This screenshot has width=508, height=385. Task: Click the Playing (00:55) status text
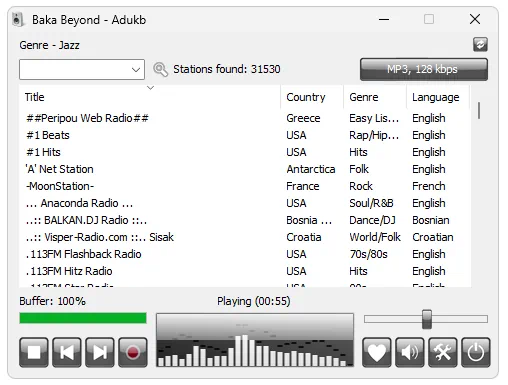coord(254,301)
